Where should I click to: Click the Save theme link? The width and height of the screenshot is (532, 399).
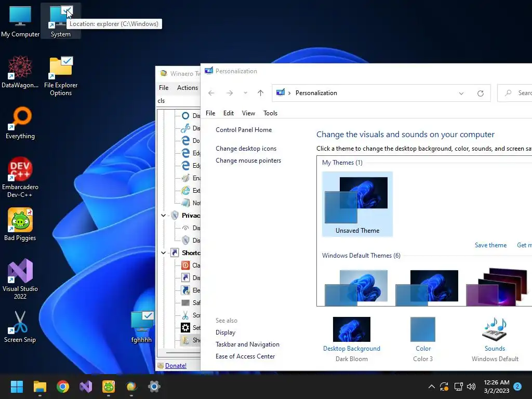(490, 245)
